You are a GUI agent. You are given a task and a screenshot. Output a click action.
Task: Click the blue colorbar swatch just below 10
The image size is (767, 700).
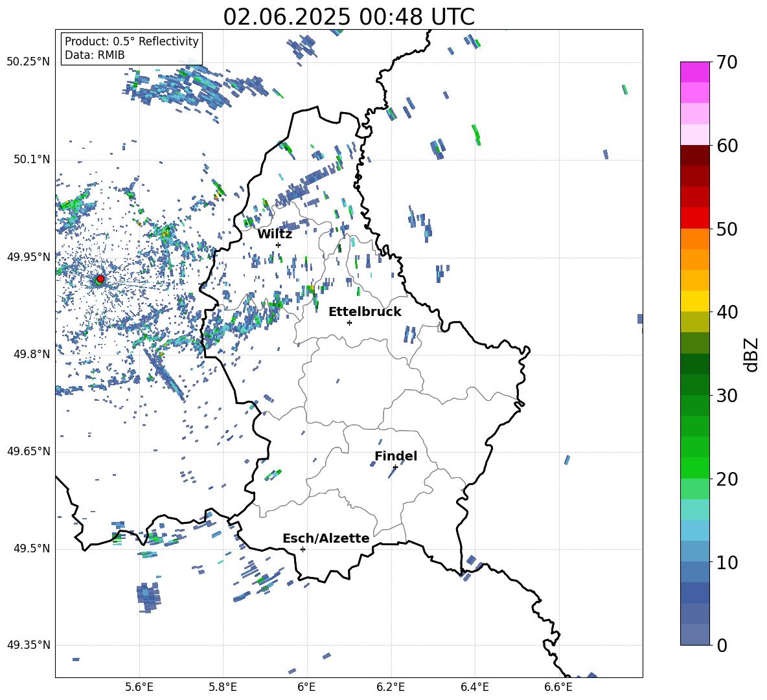pyautogui.click(x=694, y=572)
